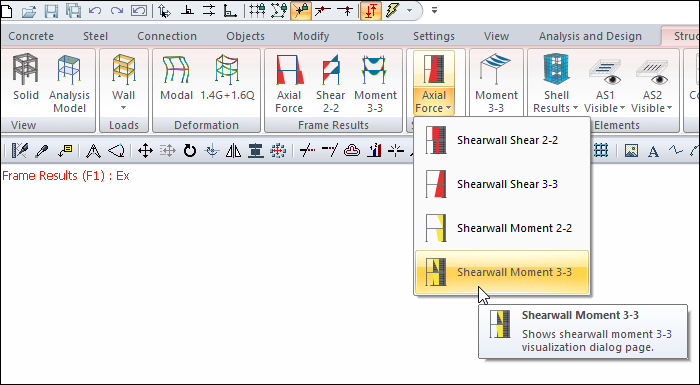Click the extend line tool icon
700x385 pixels.
(329, 151)
